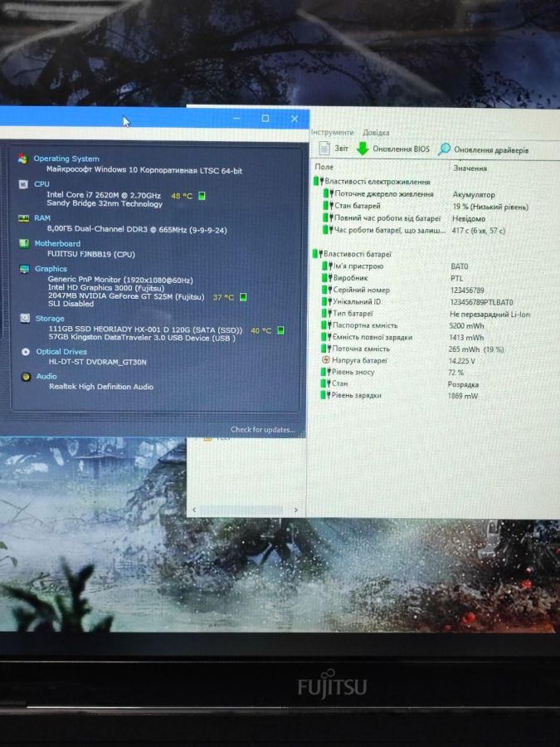Viewport: 560px width, 747px height.
Task: Select the Ім'я пристрою row
Action: (395, 266)
